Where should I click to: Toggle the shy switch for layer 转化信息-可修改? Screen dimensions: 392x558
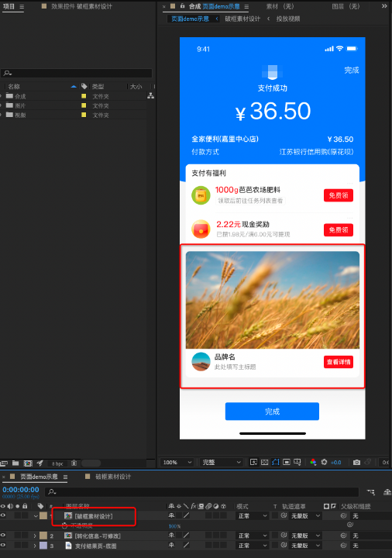pyautogui.click(x=171, y=536)
